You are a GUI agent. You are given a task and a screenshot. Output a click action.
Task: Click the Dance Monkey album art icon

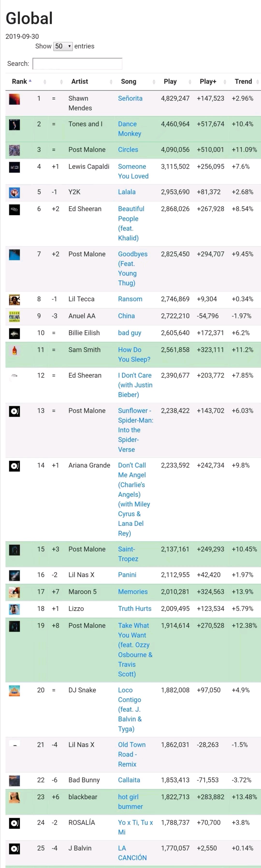[14, 125]
